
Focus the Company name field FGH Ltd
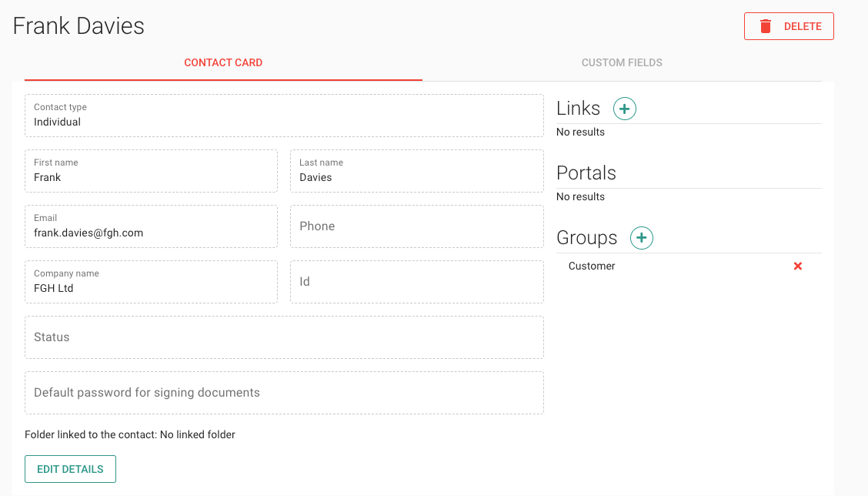[x=151, y=282]
